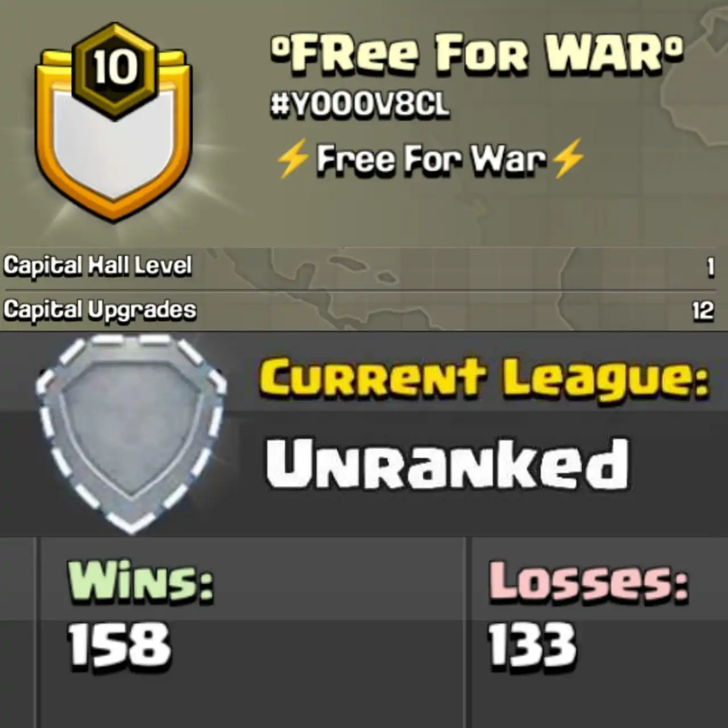Select the silver Unranked league shield
This screenshot has width=728, height=728.
click(x=131, y=435)
